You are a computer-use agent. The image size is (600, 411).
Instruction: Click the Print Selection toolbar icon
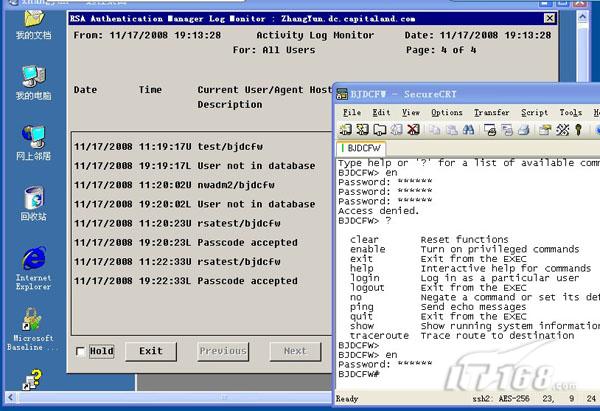point(507,130)
